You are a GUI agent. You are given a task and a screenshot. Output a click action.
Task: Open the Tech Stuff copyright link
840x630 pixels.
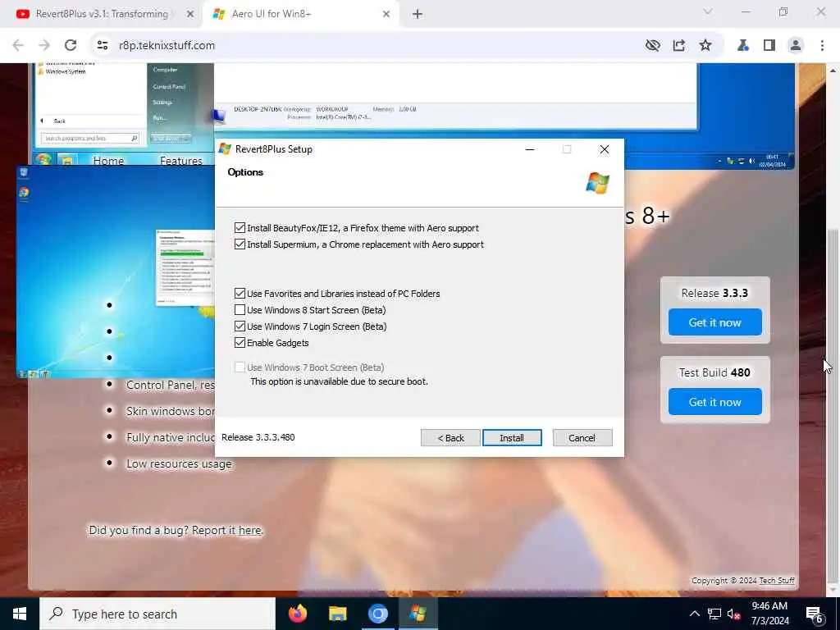pos(777,581)
